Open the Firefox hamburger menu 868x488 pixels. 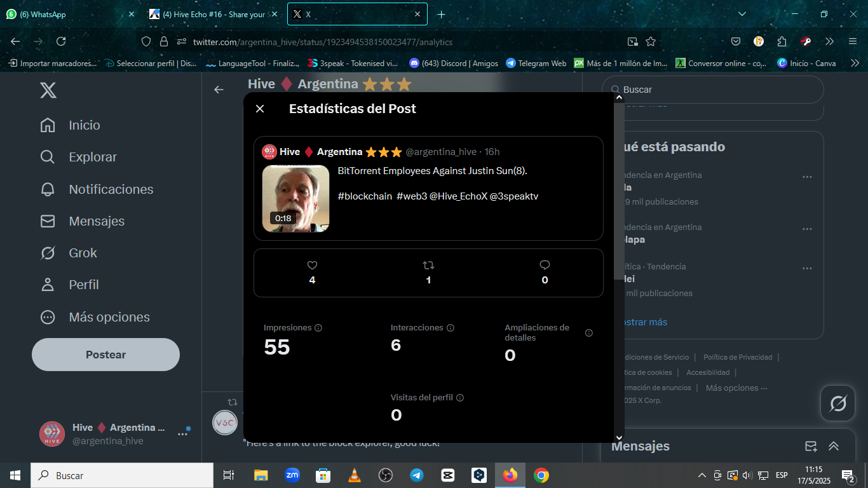click(852, 41)
